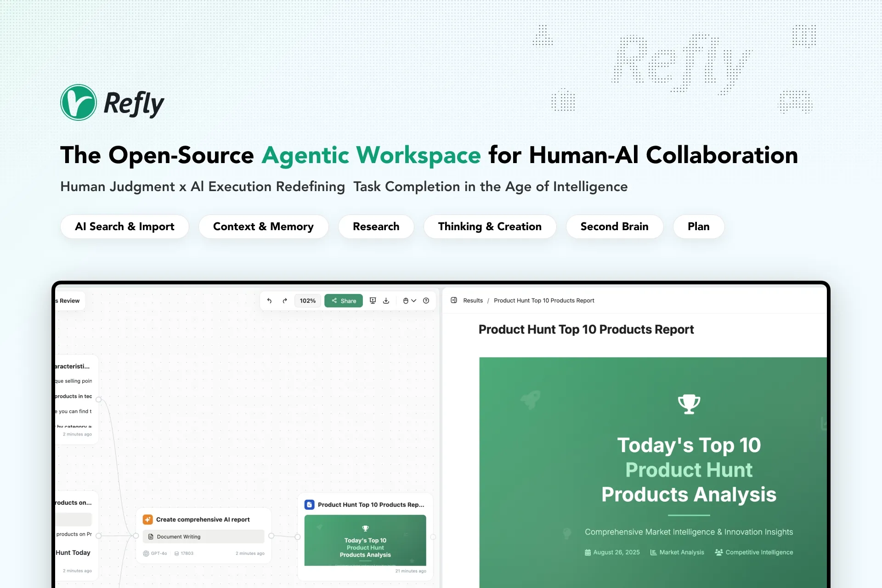The width and height of the screenshot is (882, 588).
Task: Open the Today's Top 10 node thumbnail
Action: coord(365,540)
